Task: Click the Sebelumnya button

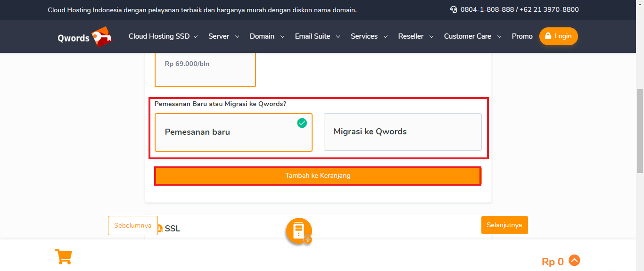Action: [x=132, y=225]
